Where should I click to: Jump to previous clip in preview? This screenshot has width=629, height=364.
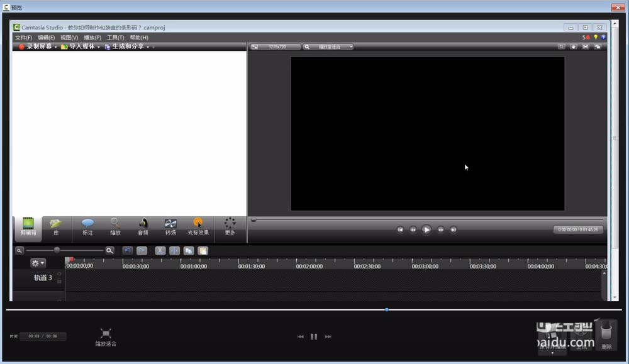[x=400, y=229]
